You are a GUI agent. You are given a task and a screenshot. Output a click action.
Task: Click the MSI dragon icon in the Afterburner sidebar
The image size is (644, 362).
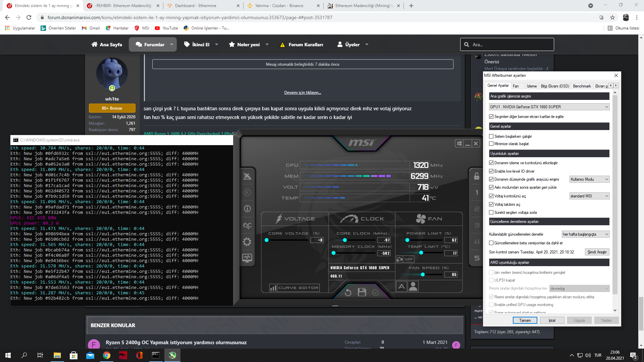click(x=247, y=176)
